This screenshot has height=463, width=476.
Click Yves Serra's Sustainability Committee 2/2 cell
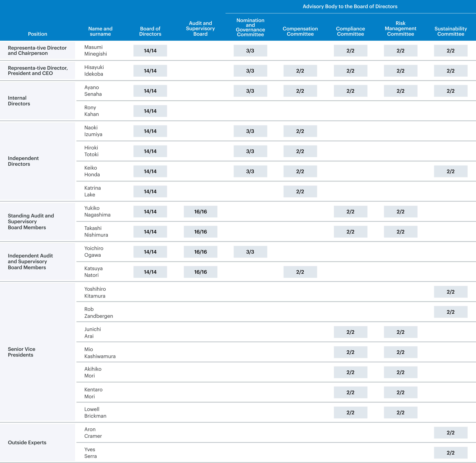coord(450,453)
